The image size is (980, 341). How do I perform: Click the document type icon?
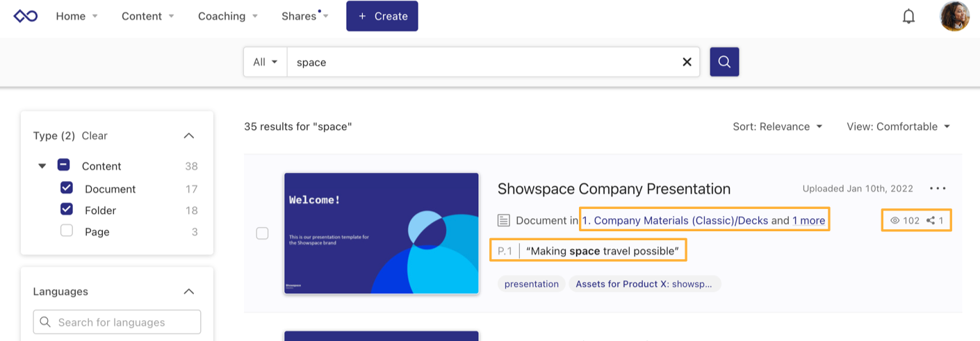coord(504,220)
